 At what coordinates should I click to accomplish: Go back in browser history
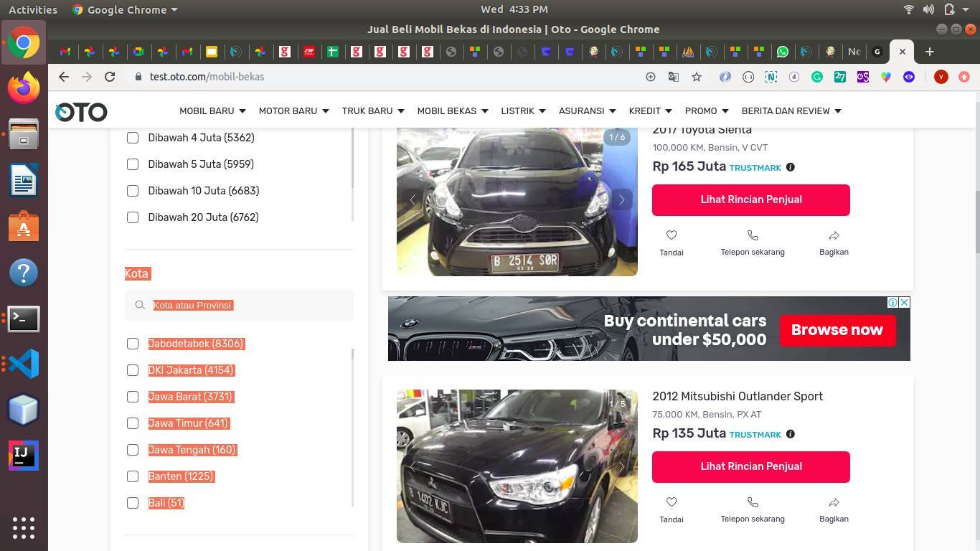click(64, 77)
